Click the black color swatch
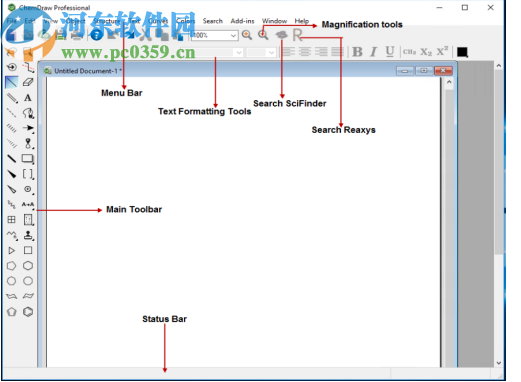The image size is (521, 382). (x=462, y=52)
